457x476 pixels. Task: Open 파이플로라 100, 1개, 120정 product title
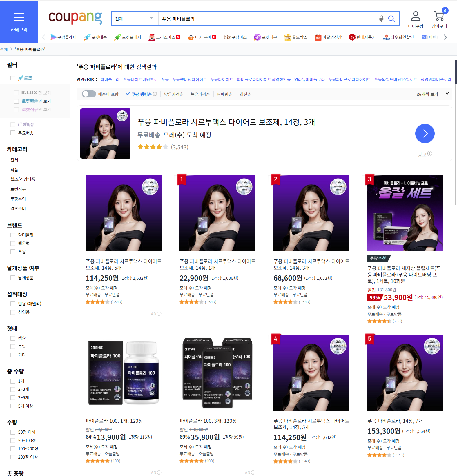pyautogui.click(x=114, y=421)
